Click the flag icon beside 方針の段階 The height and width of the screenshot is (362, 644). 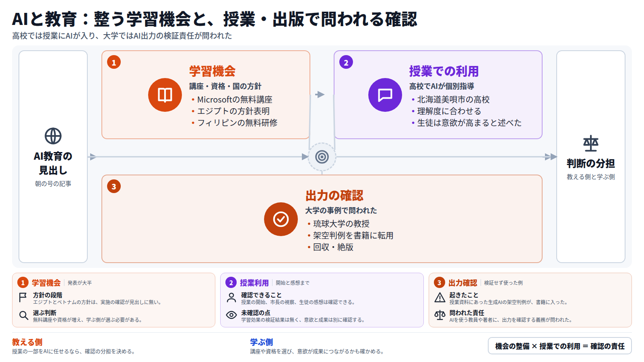click(23, 298)
